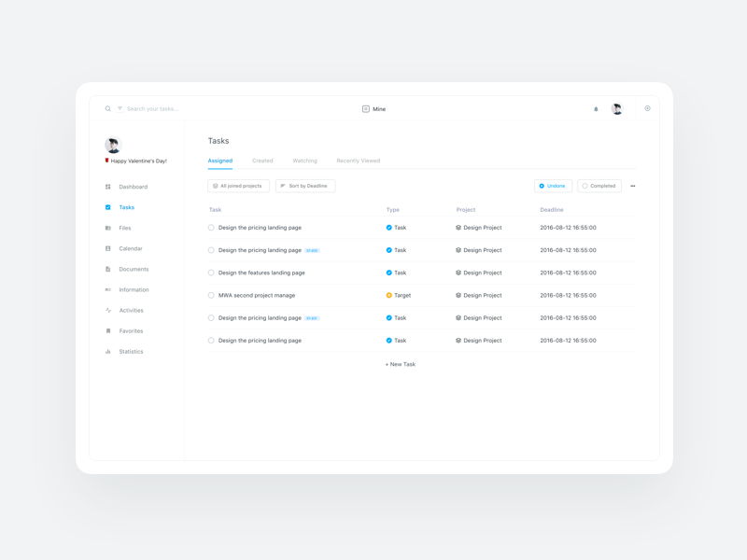Enable the Completed tasks filter
Screen dimensions: 747x560
(599, 186)
